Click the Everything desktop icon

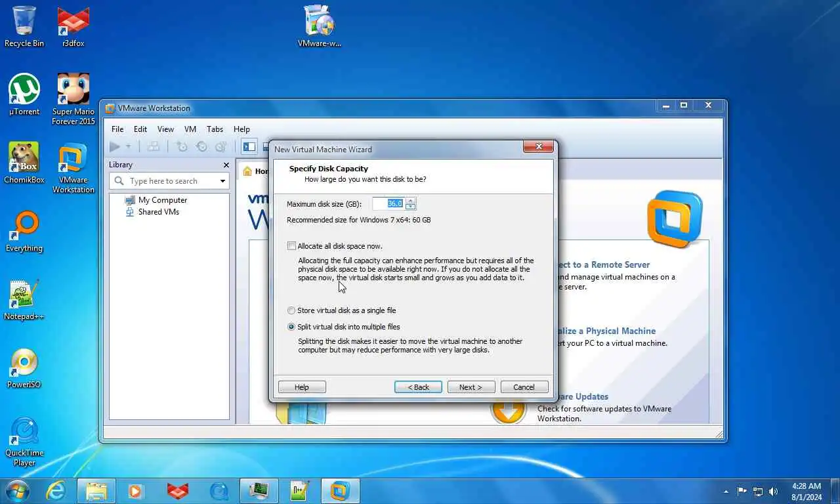24,231
